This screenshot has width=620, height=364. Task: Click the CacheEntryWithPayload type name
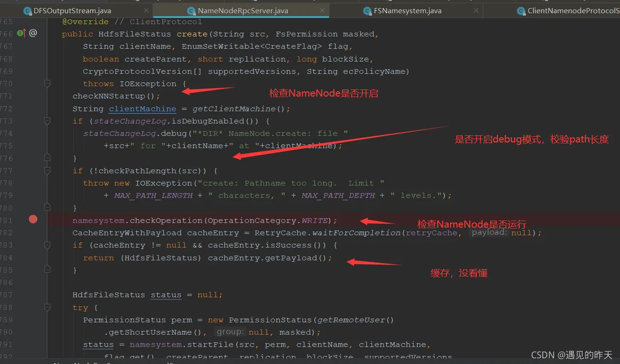(127, 233)
